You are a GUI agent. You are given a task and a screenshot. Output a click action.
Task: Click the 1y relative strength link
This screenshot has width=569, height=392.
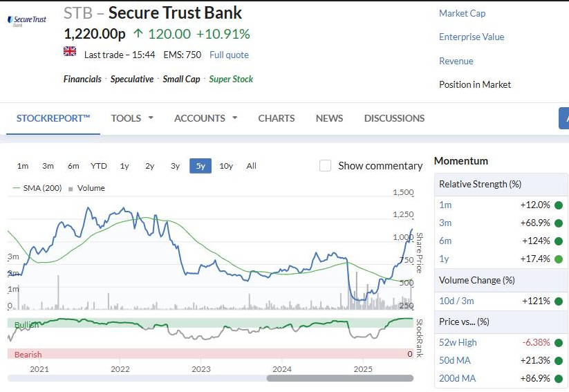point(444,259)
